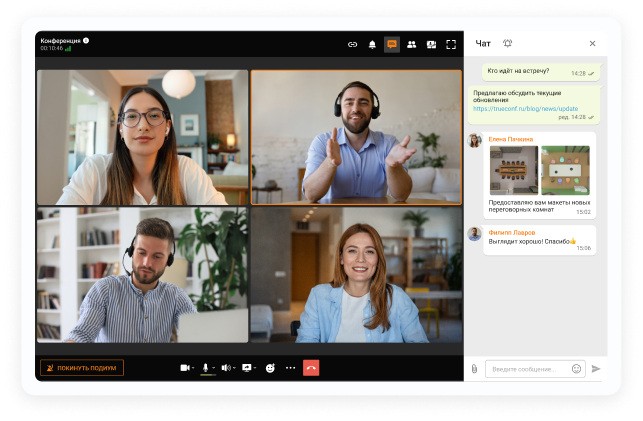Toggle the camera on or off
The width and height of the screenshot is (643, 421).
[185, 368]
